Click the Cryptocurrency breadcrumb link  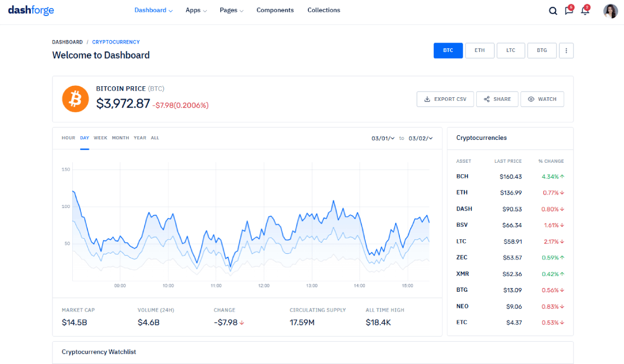tap(116, 42)
